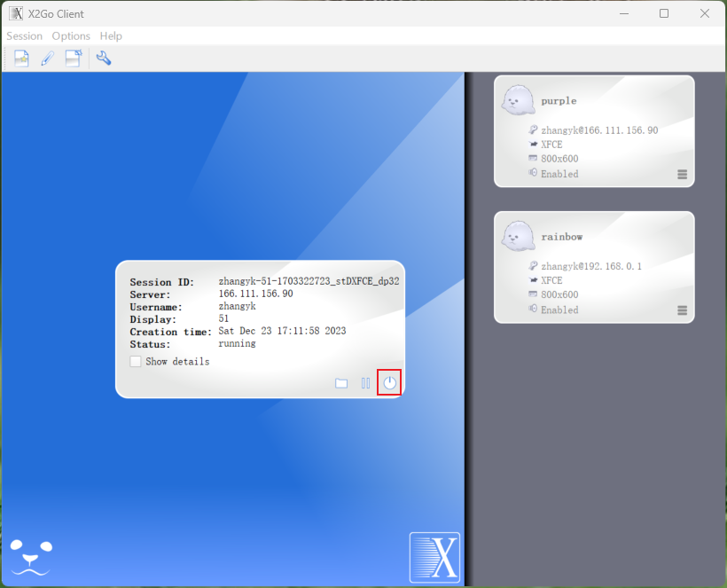Open shared folders via folder icon

(x=341, y=383)
